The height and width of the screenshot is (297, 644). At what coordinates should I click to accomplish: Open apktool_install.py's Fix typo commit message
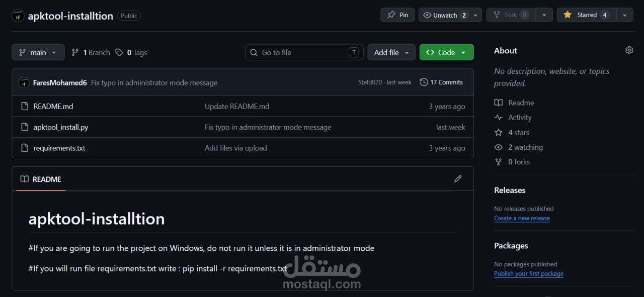coord(268,127)
